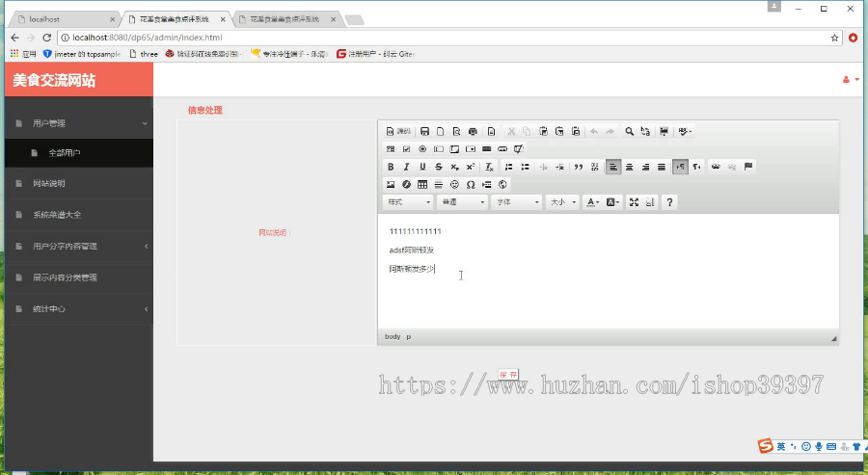Open the 大小 font size dropdown
This screenshot has height=475, width=868.
pos(562,202)
